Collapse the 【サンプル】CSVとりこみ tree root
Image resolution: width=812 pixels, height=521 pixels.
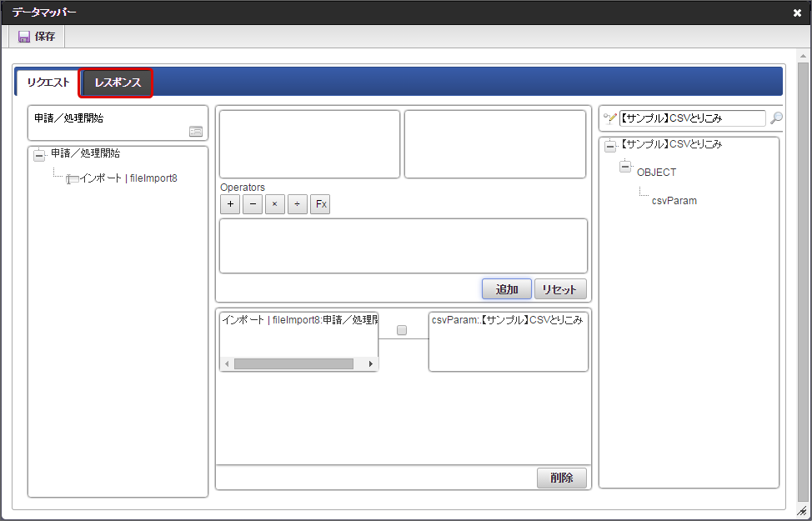[610, 147]
